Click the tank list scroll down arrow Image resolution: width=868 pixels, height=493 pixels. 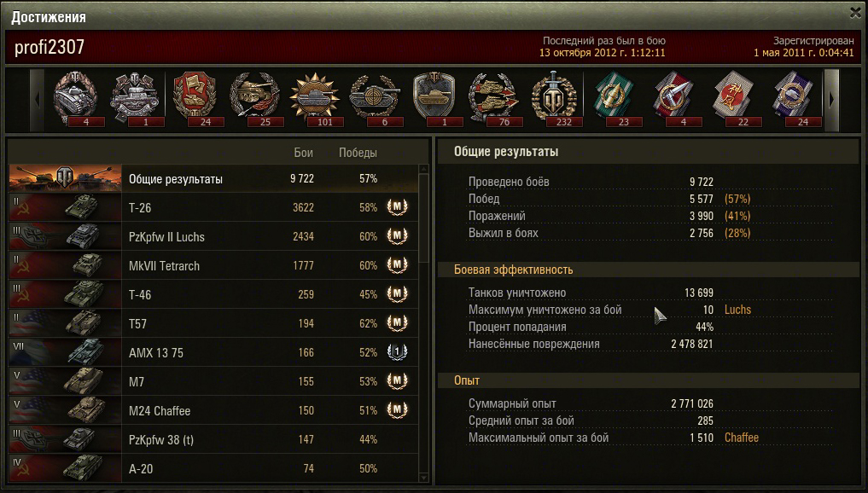tap(424, 478)
